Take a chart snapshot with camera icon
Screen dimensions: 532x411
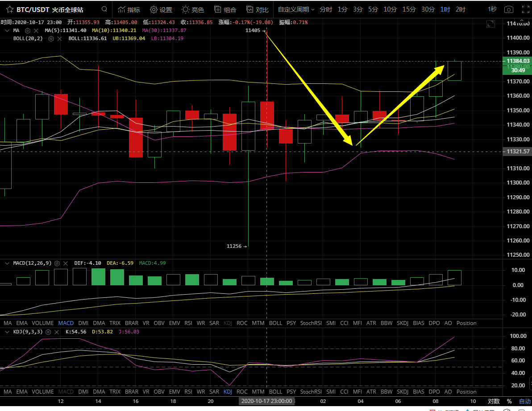[508, 9]
